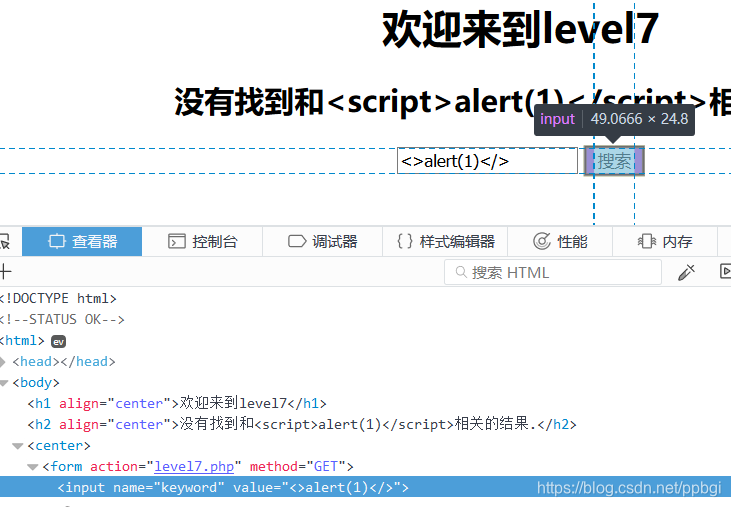Open the 样式编辑器 style editor tab
The image size is (731, 507).
pos(445,241)
